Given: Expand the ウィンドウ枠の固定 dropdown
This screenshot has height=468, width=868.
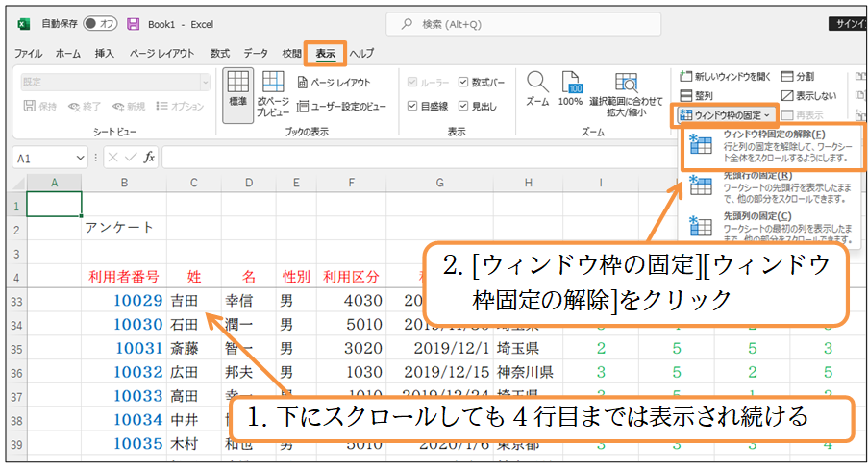Looking at the screenshot, I should coord(724,115).
